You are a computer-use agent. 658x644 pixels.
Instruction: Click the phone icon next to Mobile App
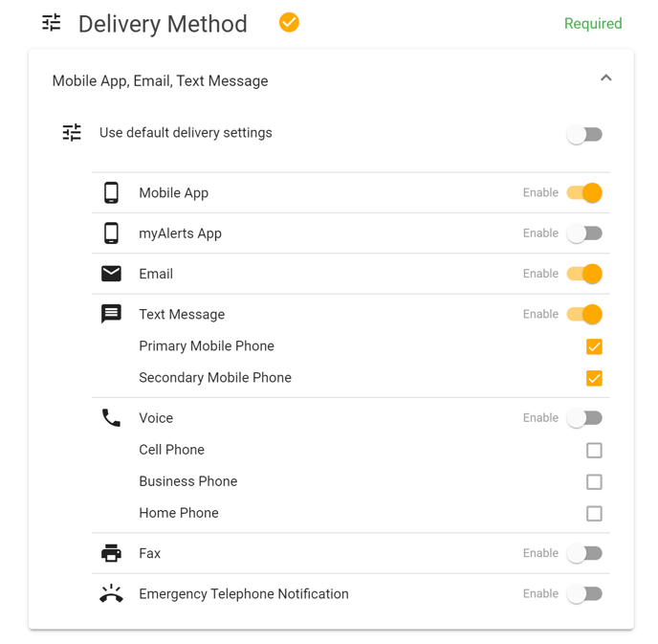(111, 192)
